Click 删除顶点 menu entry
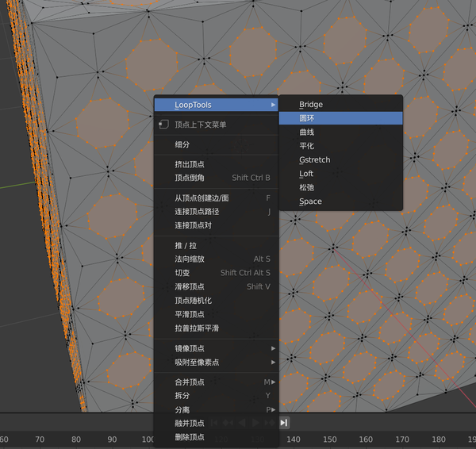The width and height of the screenshot is (476, 449). pos(216,437)
